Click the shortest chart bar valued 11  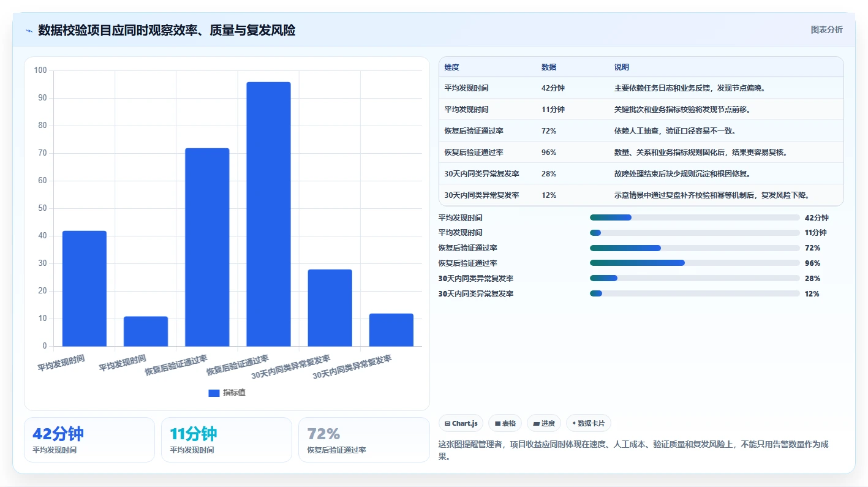(x=146, y=331)
